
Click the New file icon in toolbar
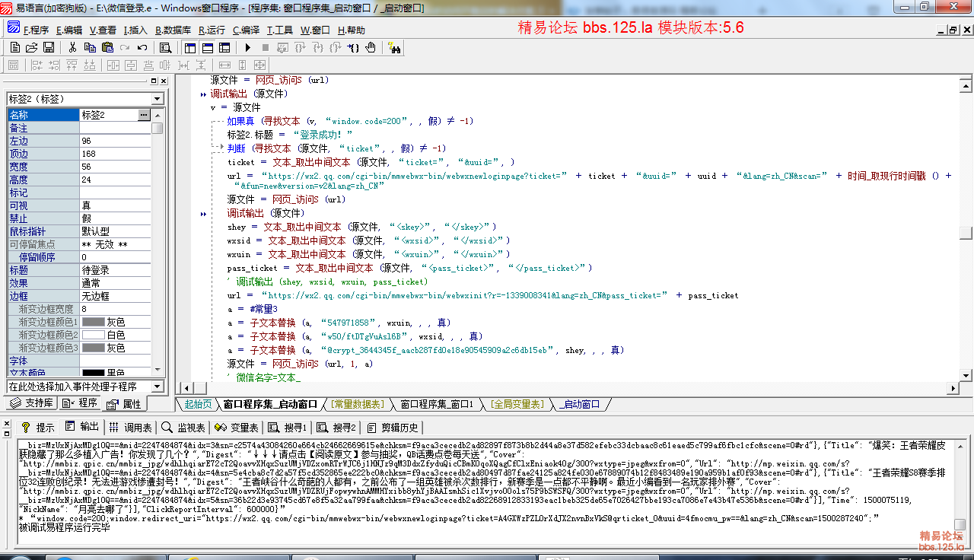15,48
